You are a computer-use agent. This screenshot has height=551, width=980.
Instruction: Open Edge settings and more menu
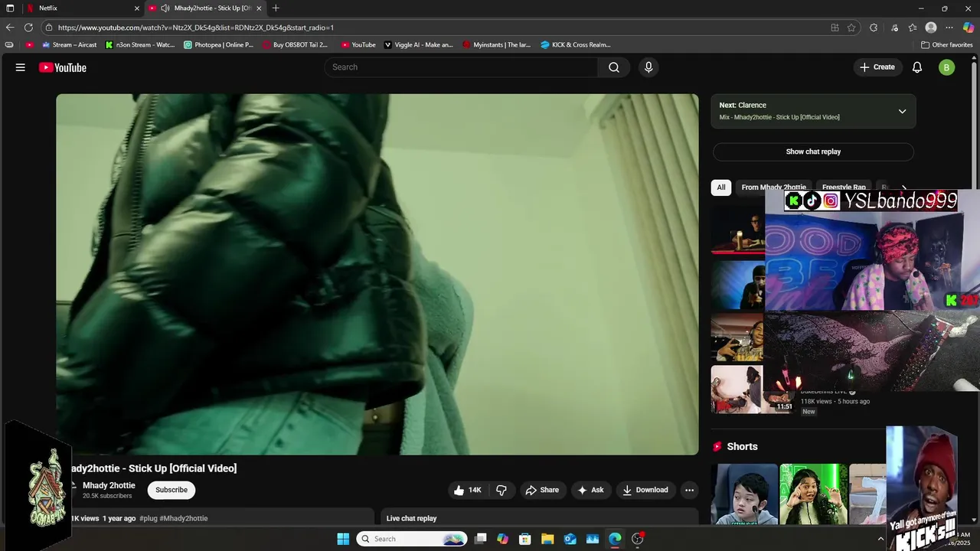point(949,28)
